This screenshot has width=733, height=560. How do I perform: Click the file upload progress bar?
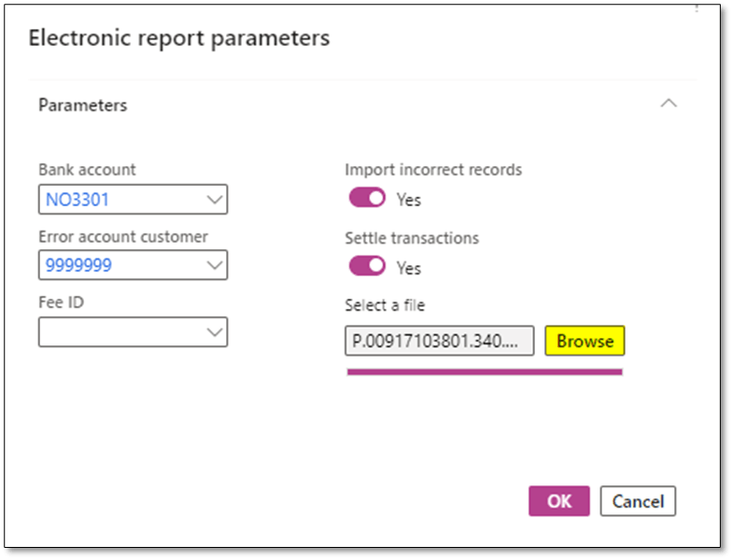coord(484,371)
